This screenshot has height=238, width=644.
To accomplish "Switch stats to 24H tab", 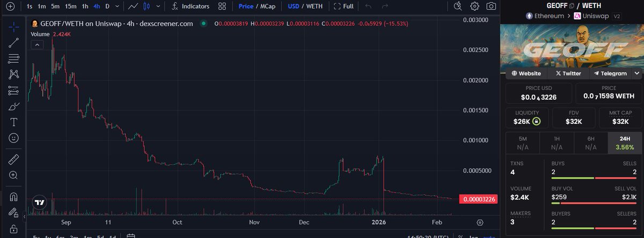I will tap(625, 143).
